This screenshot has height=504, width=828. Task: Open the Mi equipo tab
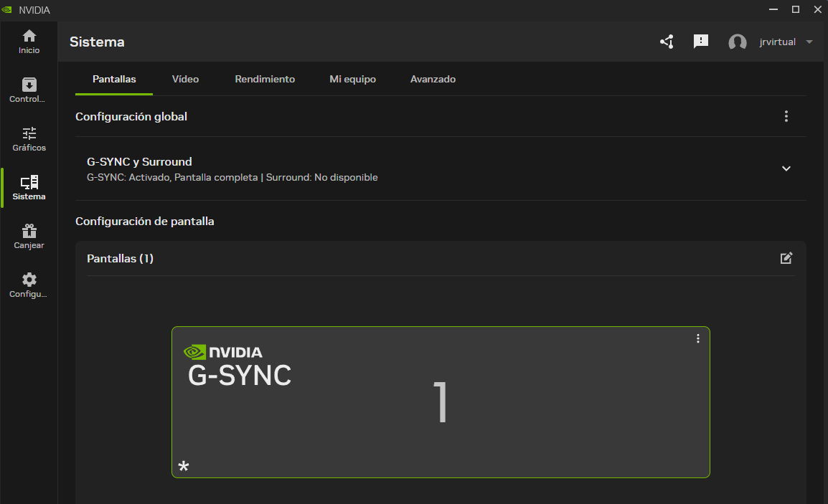(x=352, y=79)
